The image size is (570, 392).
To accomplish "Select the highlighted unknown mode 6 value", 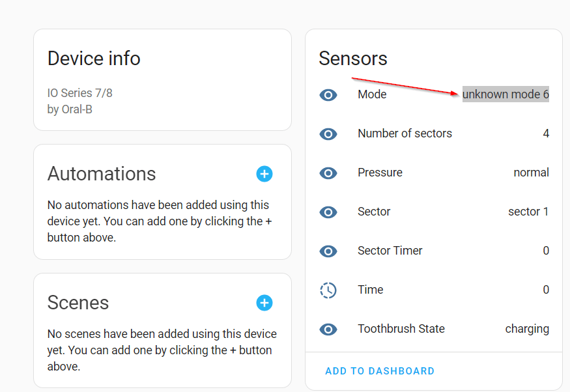I will click(506, 94).
